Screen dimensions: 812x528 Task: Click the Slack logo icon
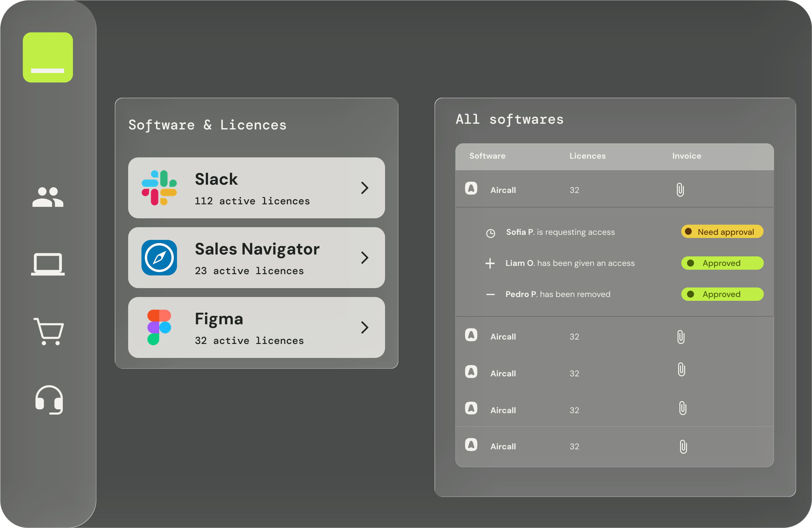pos(159,188)
